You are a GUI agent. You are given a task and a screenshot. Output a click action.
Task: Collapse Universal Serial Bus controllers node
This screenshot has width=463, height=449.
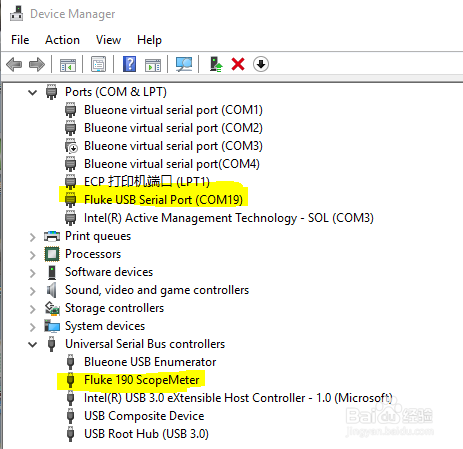point(32,344)
